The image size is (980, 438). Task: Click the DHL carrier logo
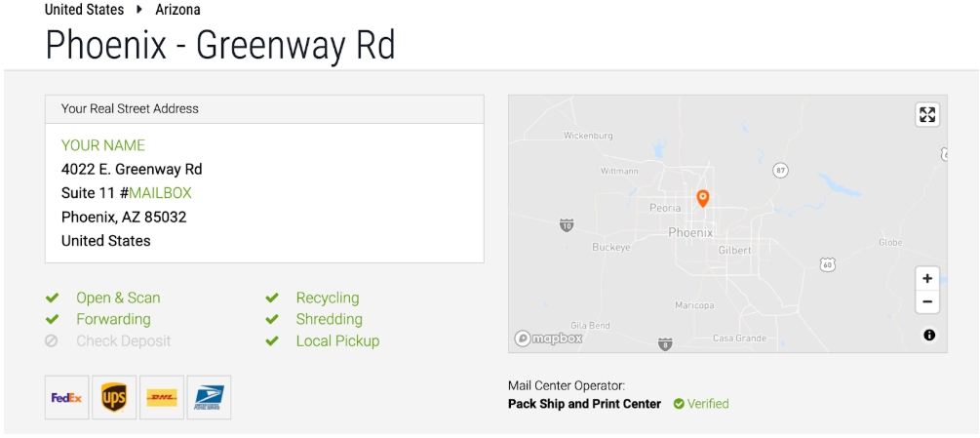162,397
